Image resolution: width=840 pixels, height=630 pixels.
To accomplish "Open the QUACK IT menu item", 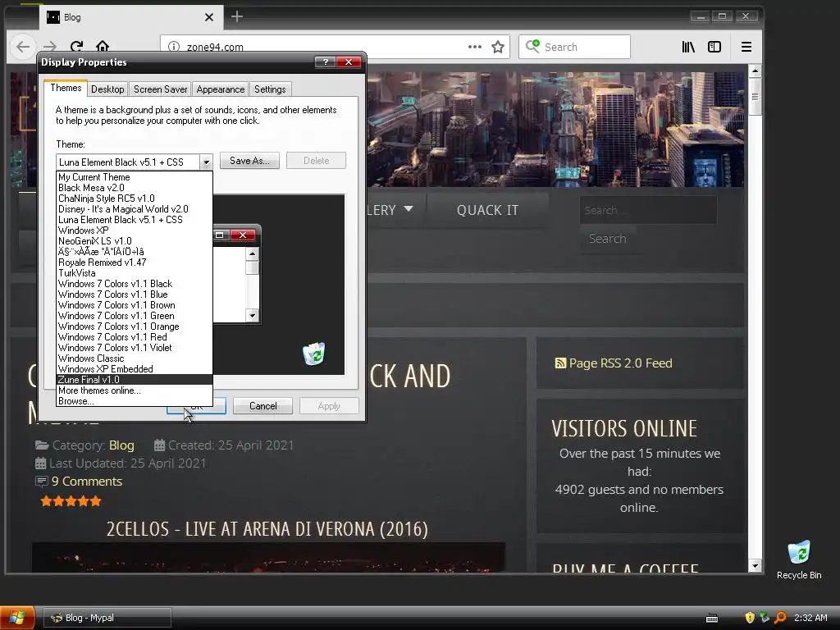I will pos(487,210).
